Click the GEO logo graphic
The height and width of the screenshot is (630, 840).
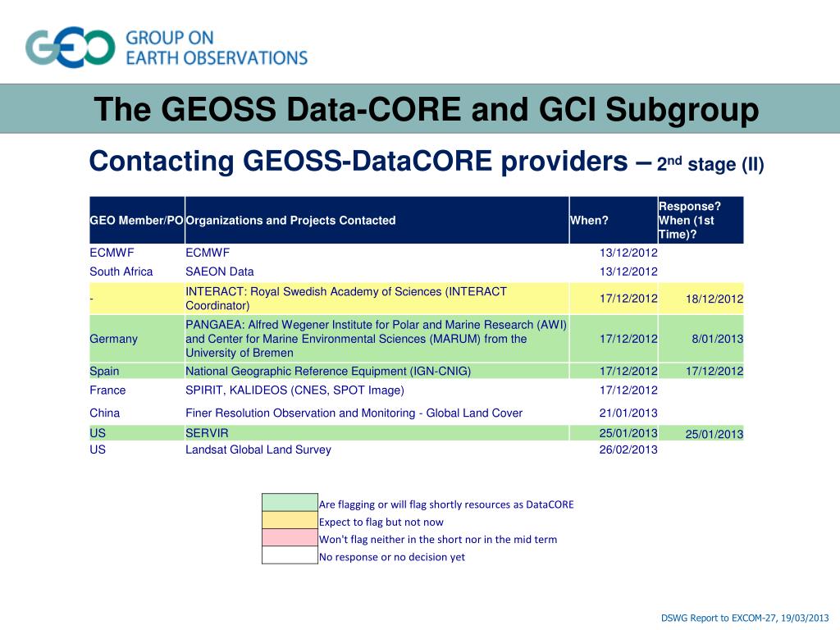(x=71, y=47)
